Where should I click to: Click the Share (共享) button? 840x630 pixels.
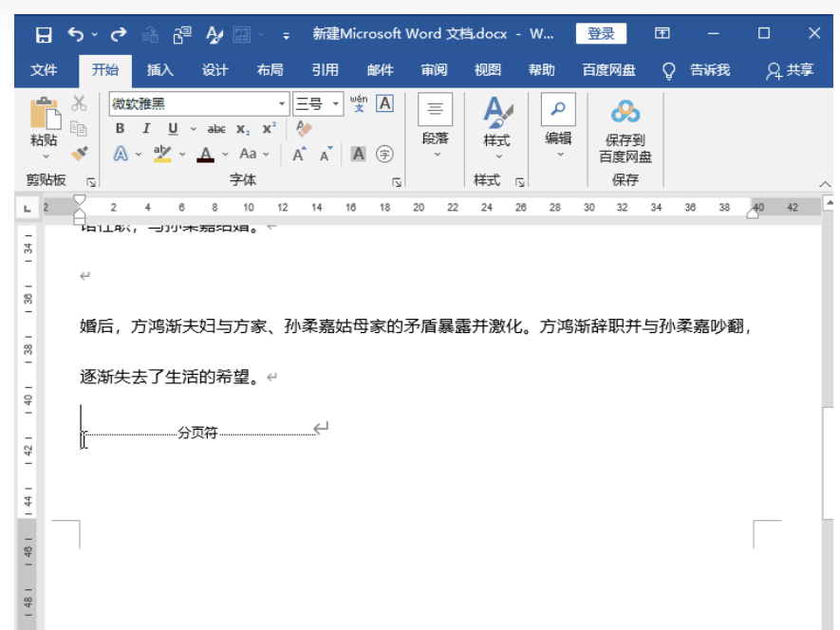click(790, 70)
